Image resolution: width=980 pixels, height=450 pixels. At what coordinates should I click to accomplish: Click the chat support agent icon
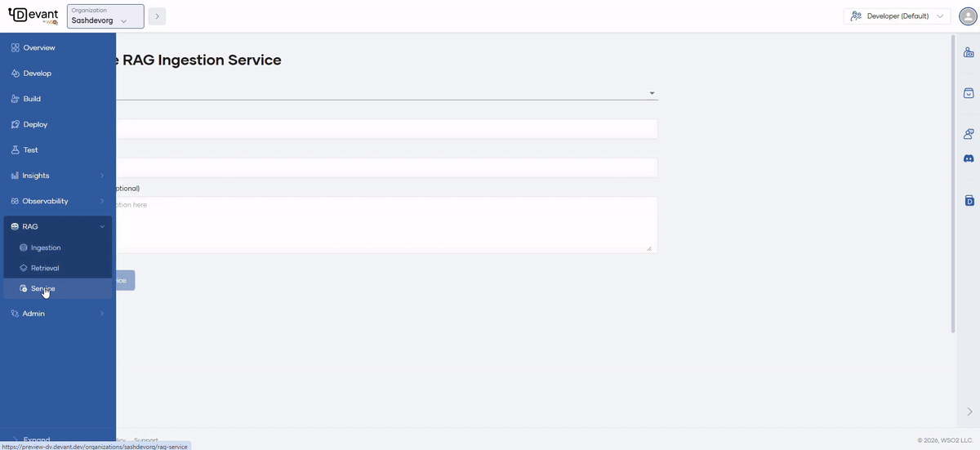click(969, 134)
